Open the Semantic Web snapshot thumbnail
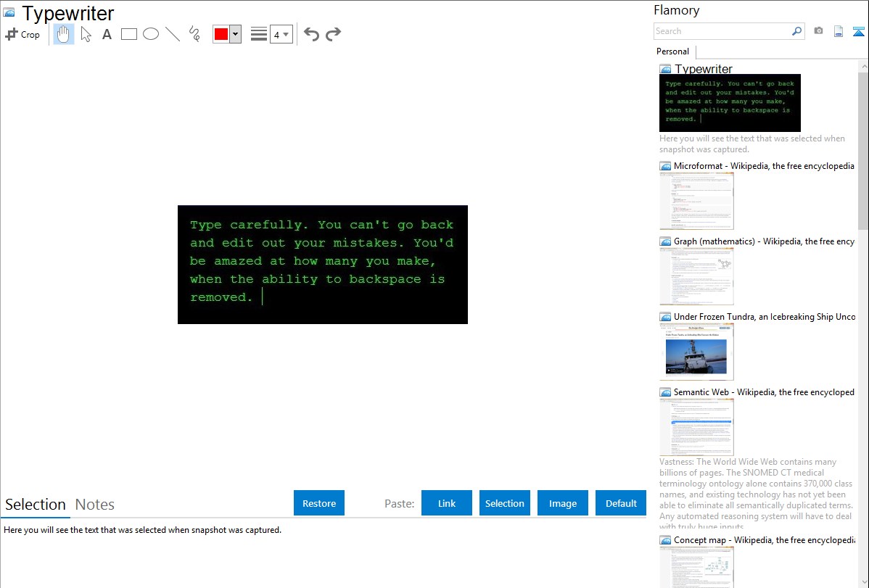This screenshot has height=588, width=869. 696,427
